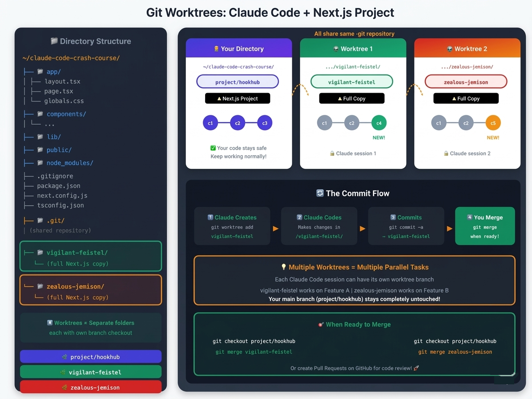Click the app/ folder icon
This screenshot has width=532, height=399.
click(x=40, y=71)
